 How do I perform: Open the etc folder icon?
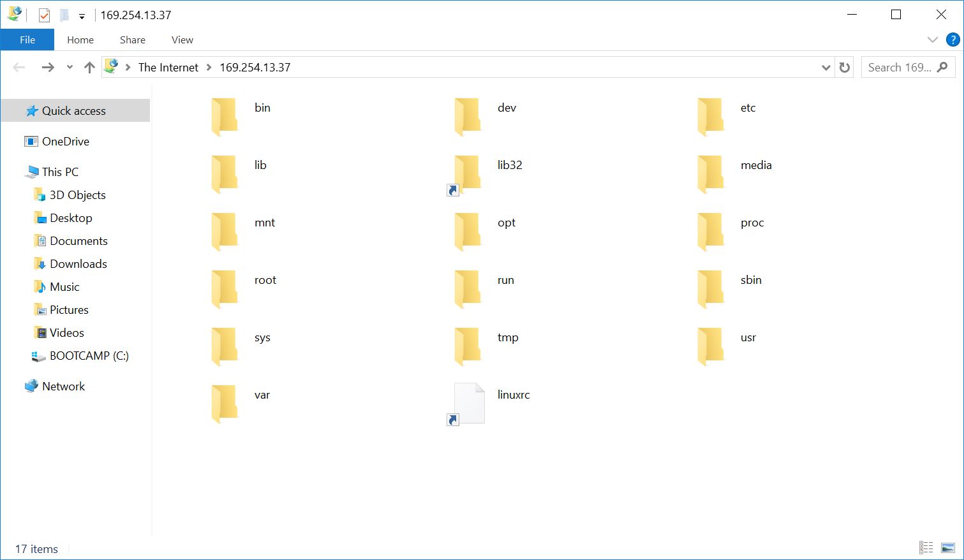tap(711, 117)
